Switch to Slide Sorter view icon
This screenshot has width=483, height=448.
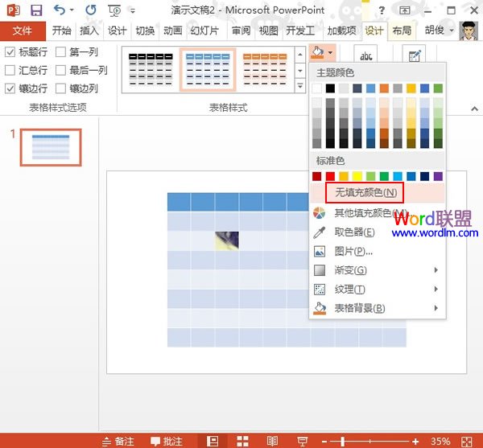click(x=242, y=441)
